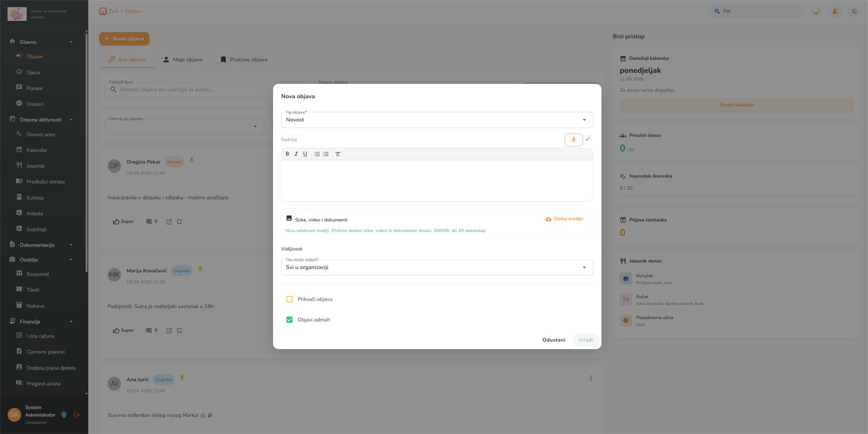Open more options on Ana Jurić's post
The height and width of the screenshot is (434, 868).
[x=591, y=378]
